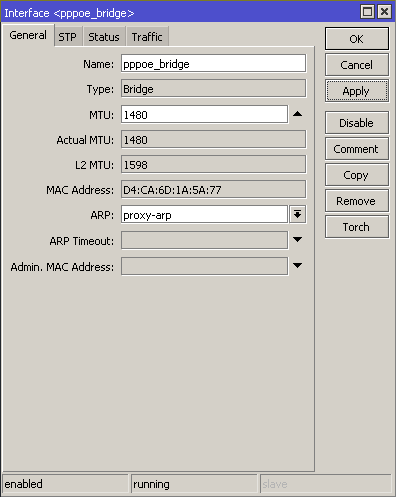Collapse the MTU field with up arrow
This screenshot has width=396, height=497.
click(x=297, y=114)
